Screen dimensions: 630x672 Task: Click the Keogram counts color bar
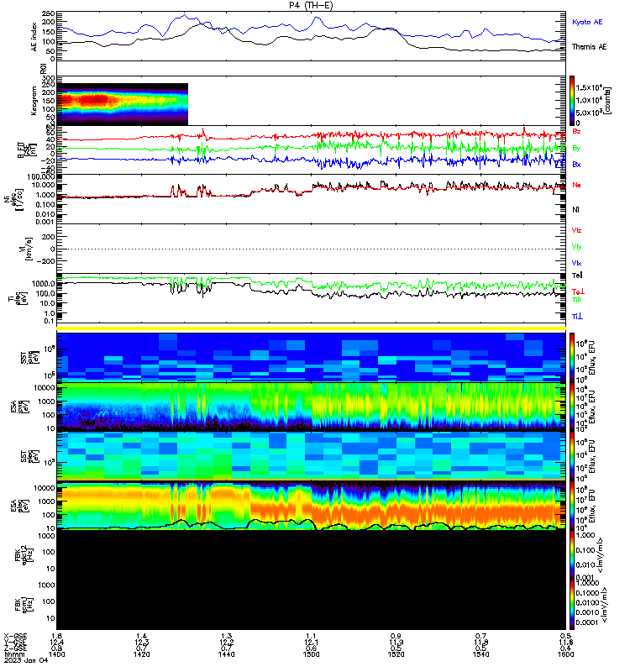[x=572, y=101]
